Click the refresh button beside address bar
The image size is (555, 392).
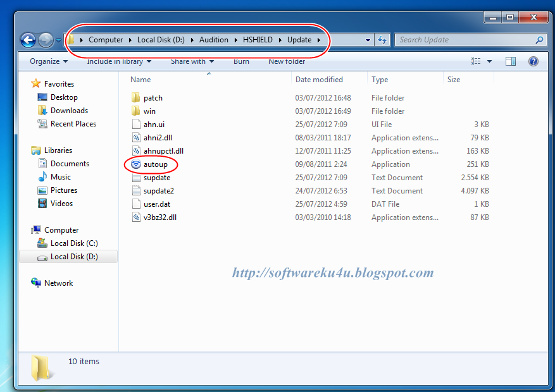pyautogui.click(x=382, y=40)
